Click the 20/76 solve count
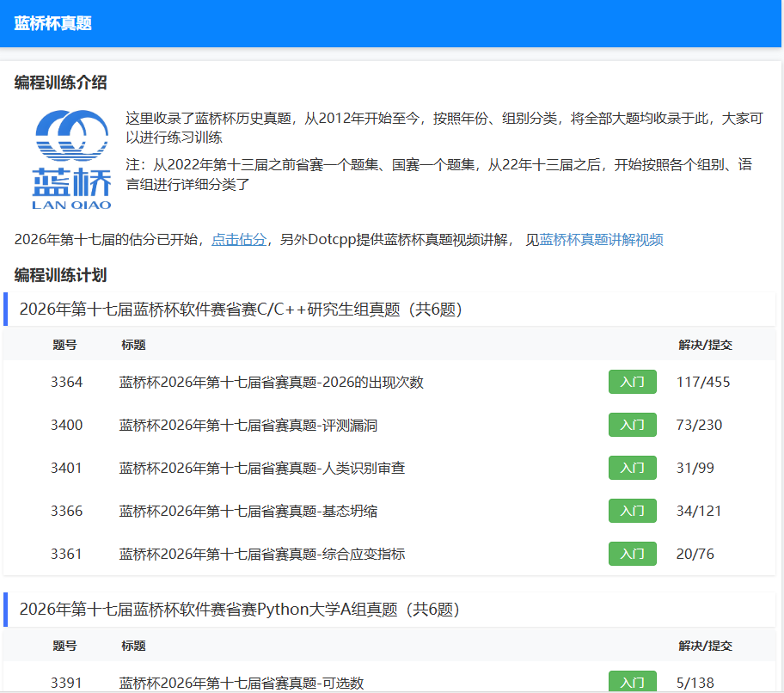Image resolution: width=784 pixels, height=693 pixels. (695, 554)
